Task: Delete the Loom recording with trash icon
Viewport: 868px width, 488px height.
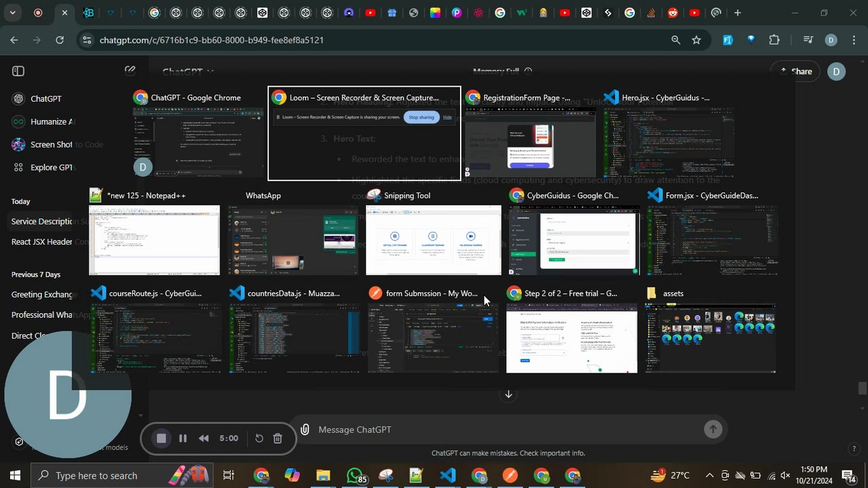Action: coord(278,439)
